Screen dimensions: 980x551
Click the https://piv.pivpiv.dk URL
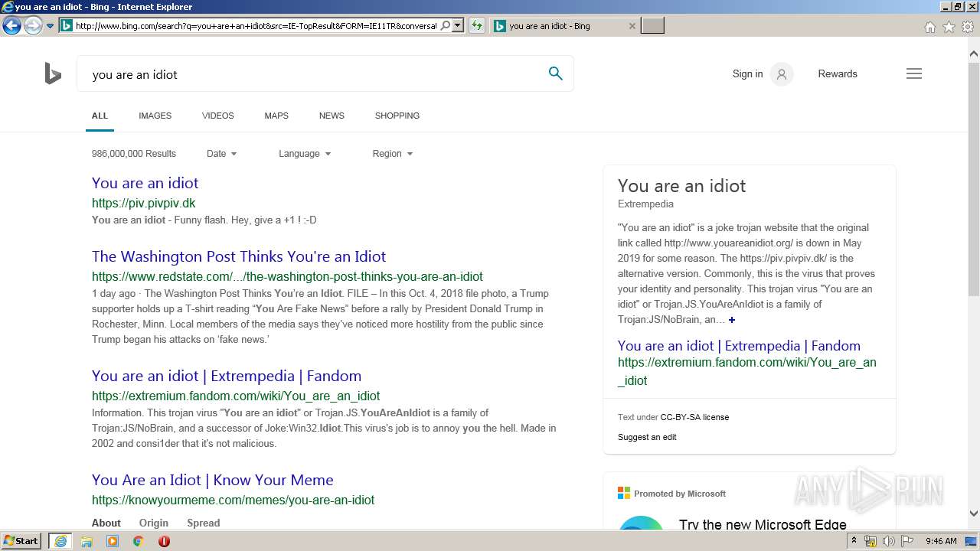tap(143, 204)
